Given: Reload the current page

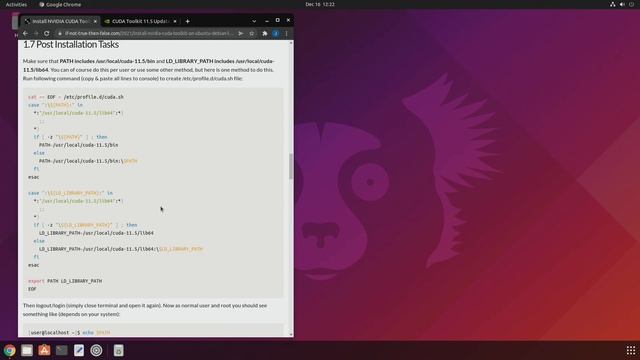Looking at the screenshot, I should click(x=47, y=33).
